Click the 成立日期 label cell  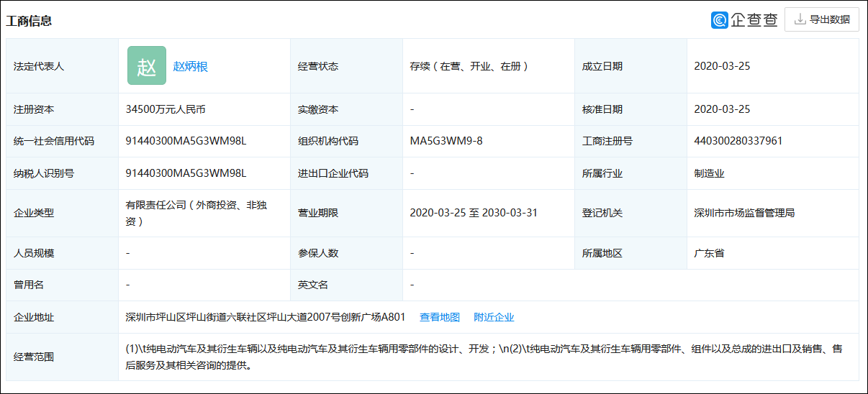click(630, 66)
